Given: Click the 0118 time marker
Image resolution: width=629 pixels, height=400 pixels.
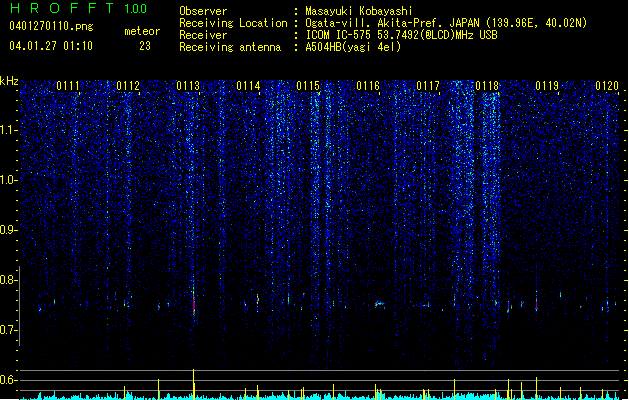Looking at the screenshot, I should pos(487,85).
